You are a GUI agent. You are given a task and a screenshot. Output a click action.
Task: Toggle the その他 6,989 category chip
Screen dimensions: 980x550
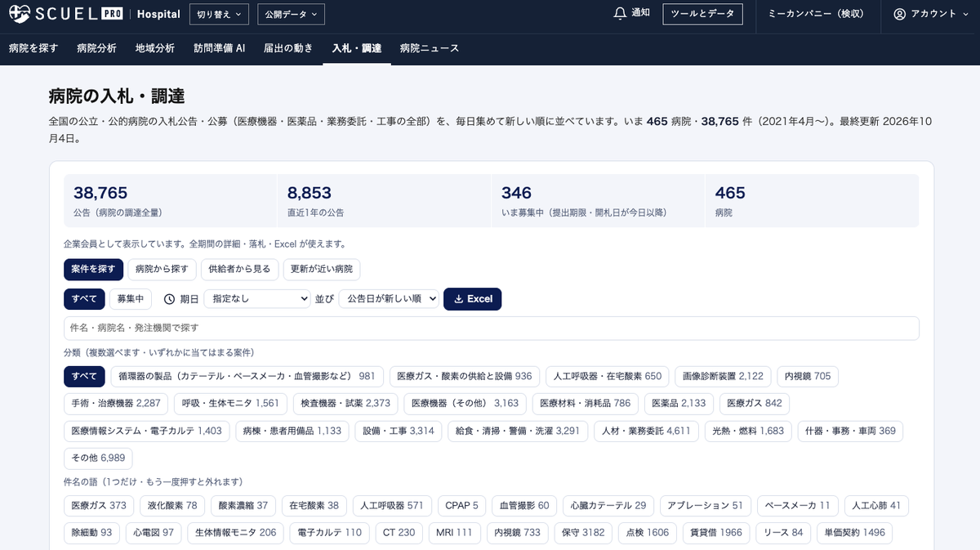pos(99,458)
